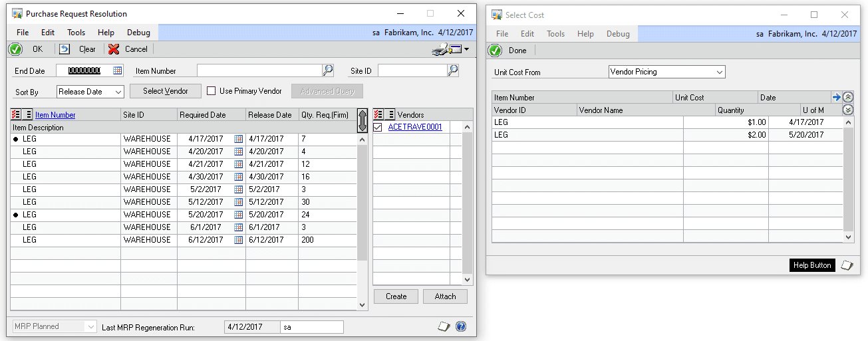Screen dimensions: 868x341
Task: Click the End Date calendar picker icon
Action: [x=118, y=70]
